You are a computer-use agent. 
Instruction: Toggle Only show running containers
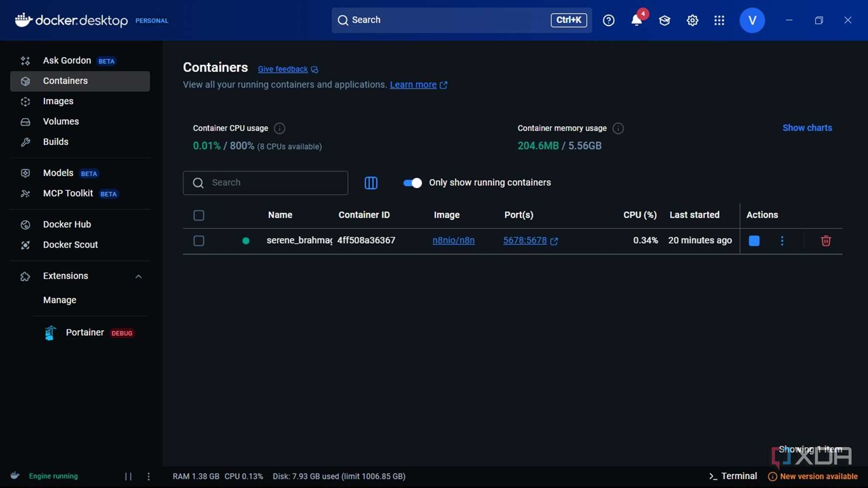pyautogui.click(x=413, y=183)
